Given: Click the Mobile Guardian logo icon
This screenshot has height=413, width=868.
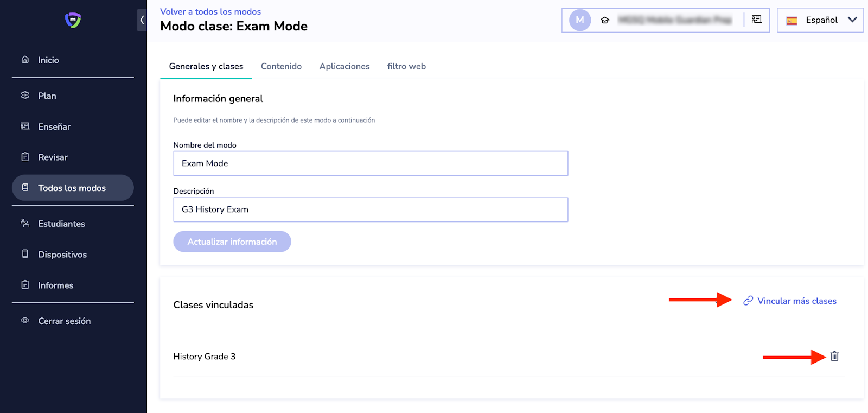Looking at the screenshot, I should [x=73, y=20].
